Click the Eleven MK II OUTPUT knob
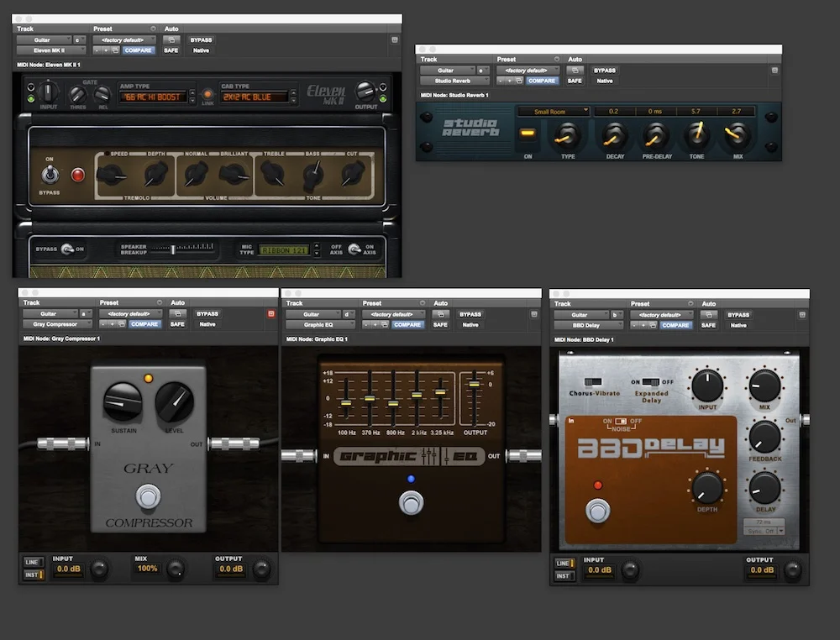Screen dimensions: 840x640 (x=365, y=92)
